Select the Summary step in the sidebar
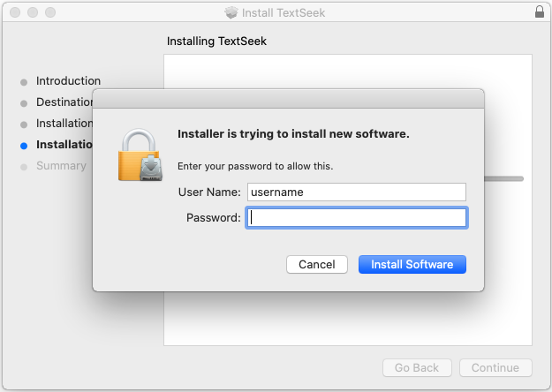 coord(61,166)
